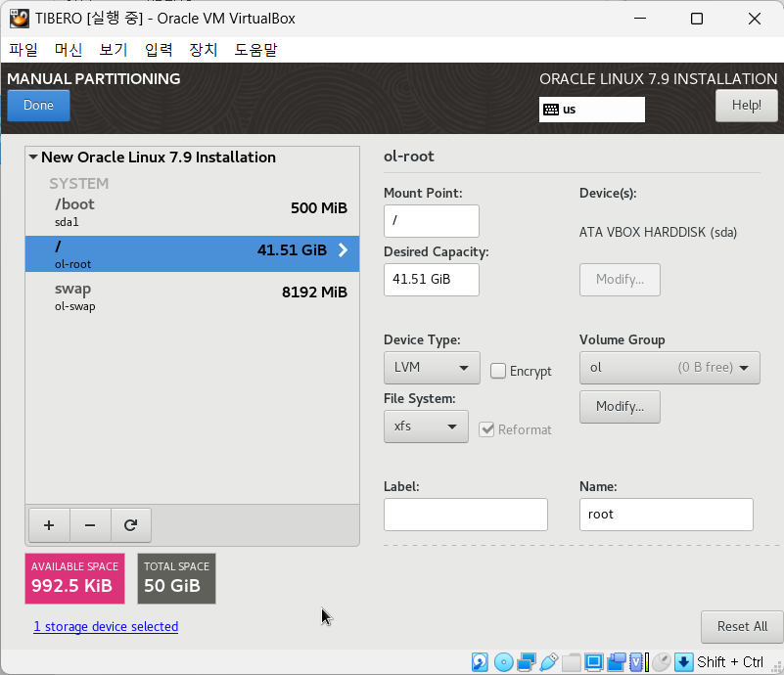Click the Available Space 992.5 KiB box
The width and height of the screenshot is (784, 675).
pos(75,578)
